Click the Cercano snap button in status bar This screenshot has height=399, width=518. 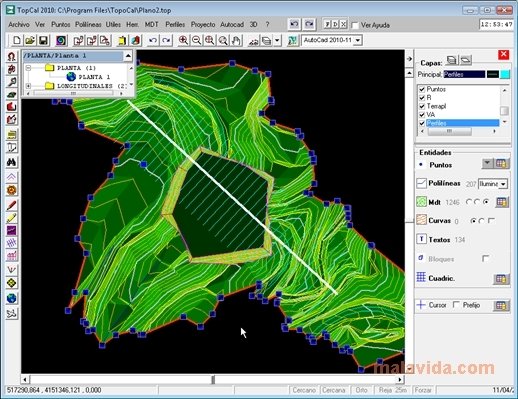(304, 390)
